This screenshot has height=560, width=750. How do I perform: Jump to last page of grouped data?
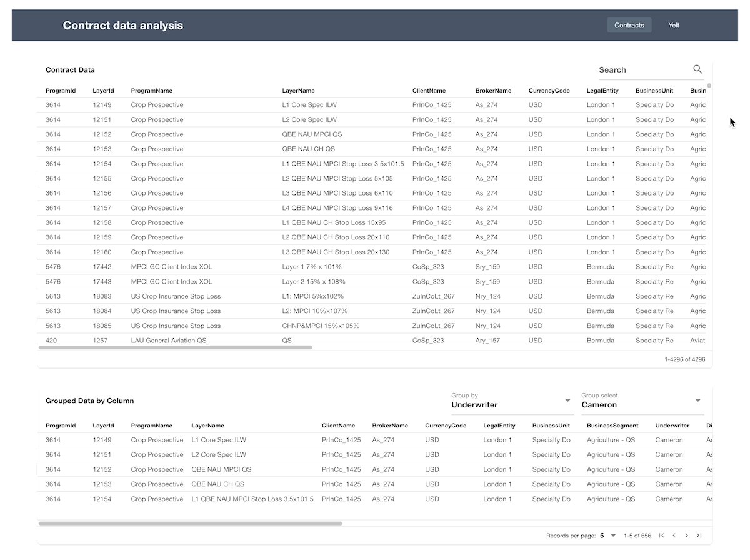click(699, 536)
